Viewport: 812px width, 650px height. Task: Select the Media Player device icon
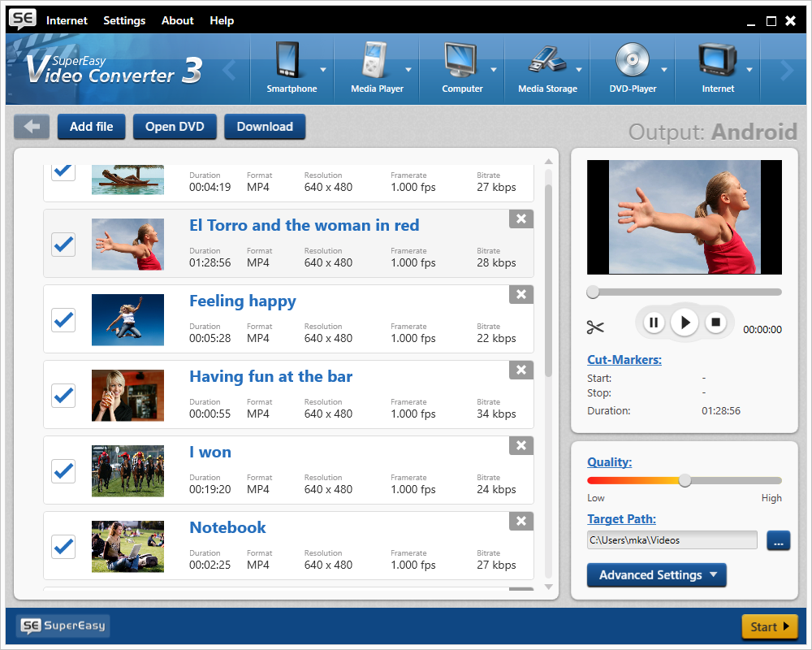[374, 59]
